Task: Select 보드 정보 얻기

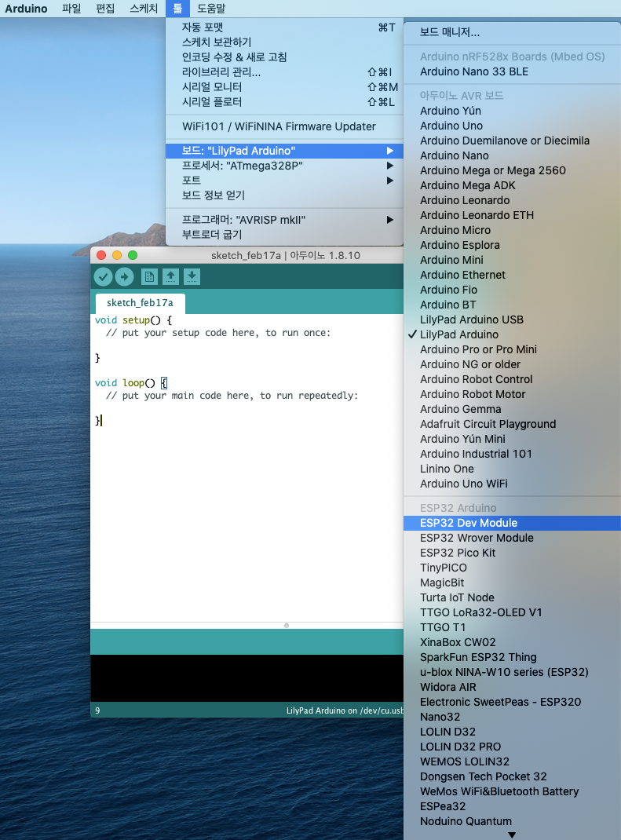Action: [x=284, y=195]
